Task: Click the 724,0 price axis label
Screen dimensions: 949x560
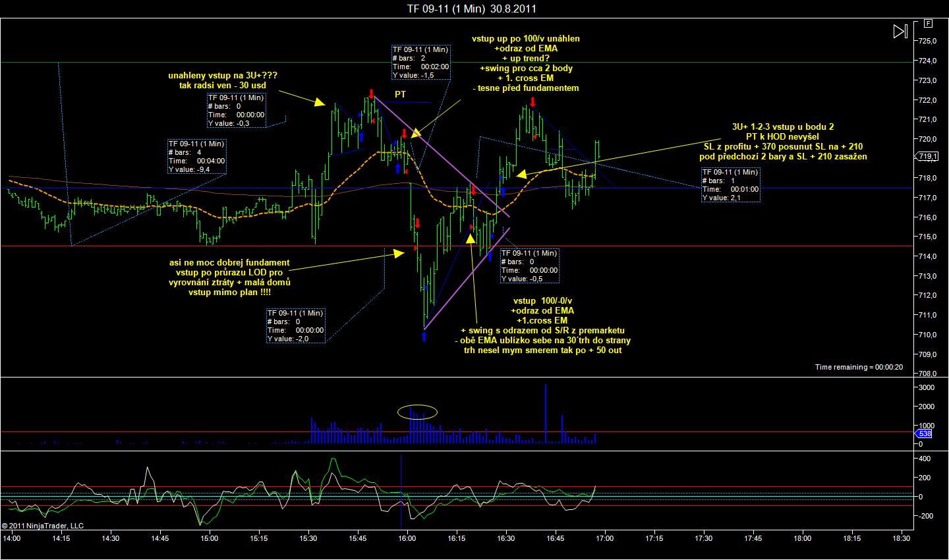Action: coord(927,61)
